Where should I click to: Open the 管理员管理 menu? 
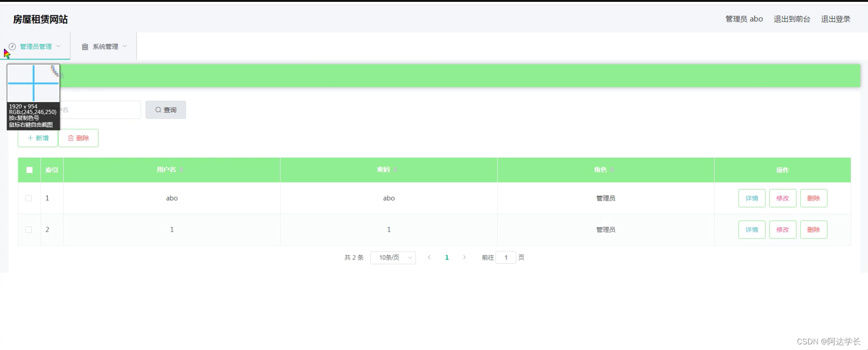[35, 46]
